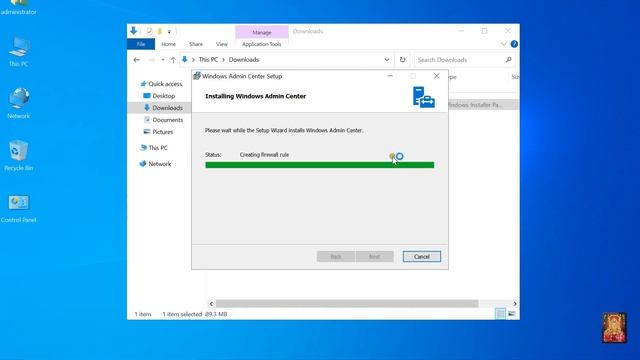Select Documents in navigation pane
The height and width of the screenshot is (360, 640).
pos(167,120)
